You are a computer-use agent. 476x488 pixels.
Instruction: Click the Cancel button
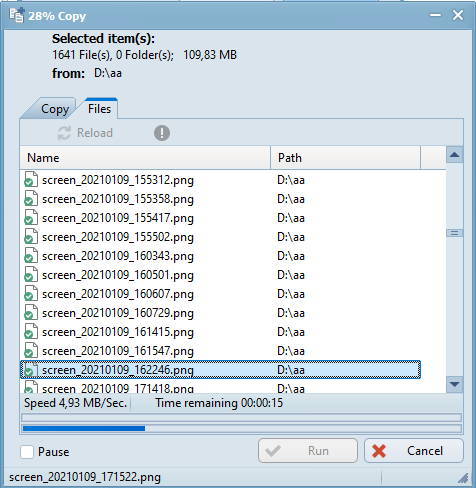(414, 451)
